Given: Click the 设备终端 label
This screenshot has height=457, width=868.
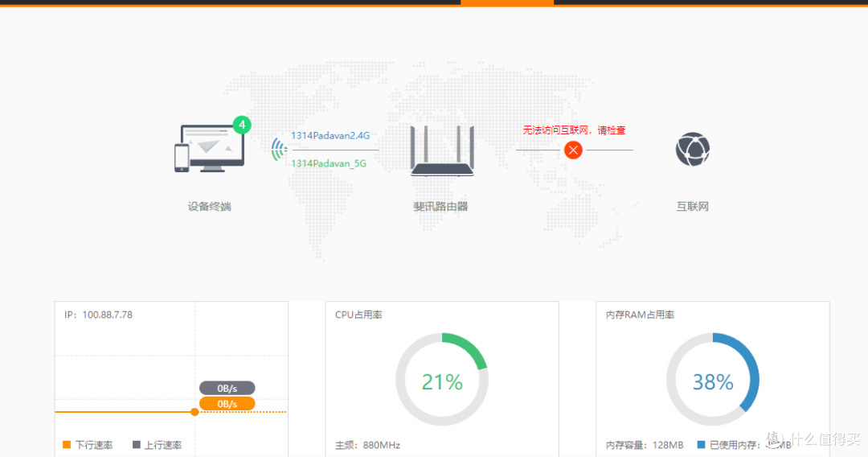Looking at the screenshot, I should coord(209,207).
